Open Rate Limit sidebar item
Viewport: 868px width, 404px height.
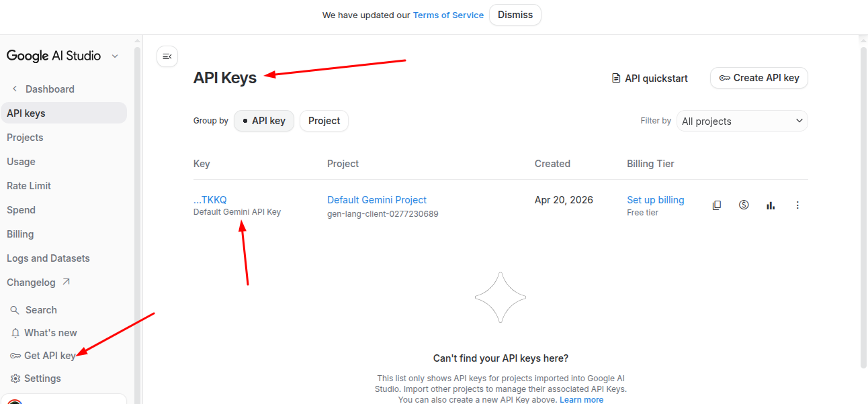tap(29, 186)
